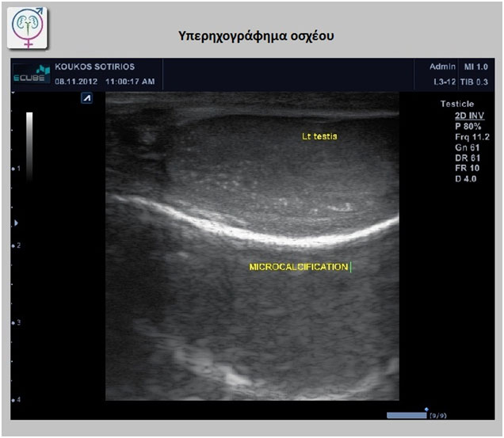Click the depth scale marker 4
The width and height of the screenshot is (504, 438).
tap(17, 400)
